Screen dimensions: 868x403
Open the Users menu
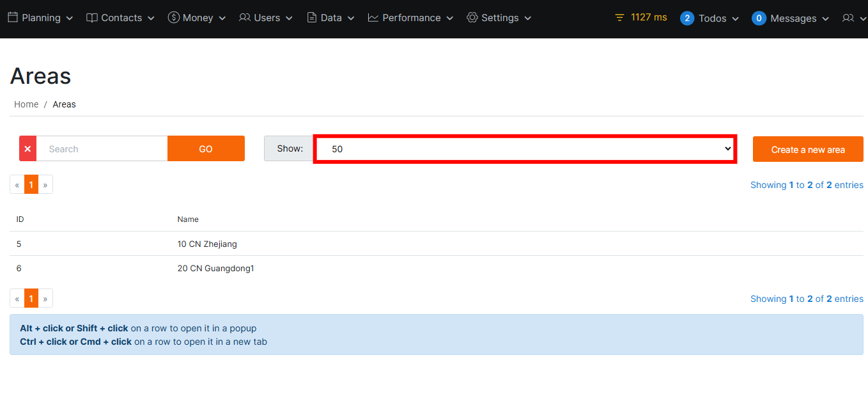[266, 18]
